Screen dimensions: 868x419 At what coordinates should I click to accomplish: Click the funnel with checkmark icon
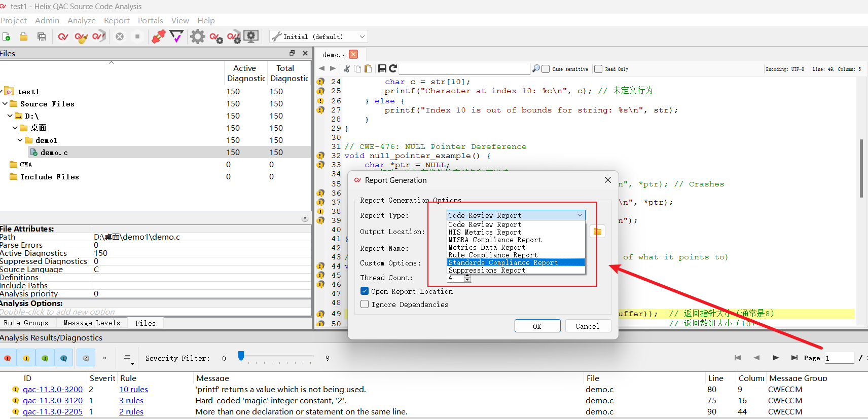click(x=176, y=36)
